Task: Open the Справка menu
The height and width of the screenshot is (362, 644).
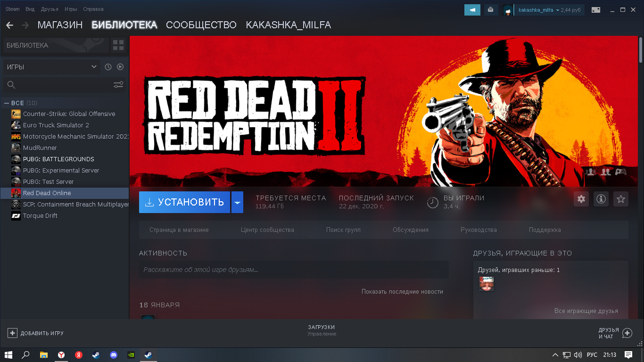Action: [x=93, y=9]
